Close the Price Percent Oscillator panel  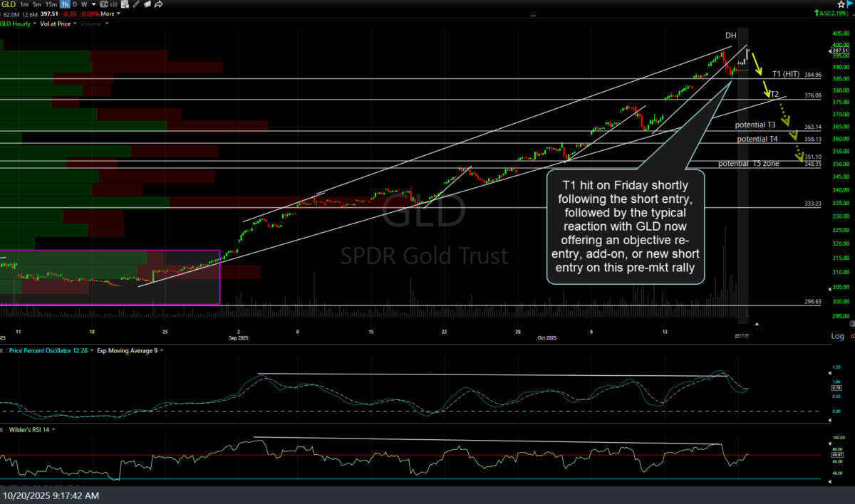tap(3, 350)
